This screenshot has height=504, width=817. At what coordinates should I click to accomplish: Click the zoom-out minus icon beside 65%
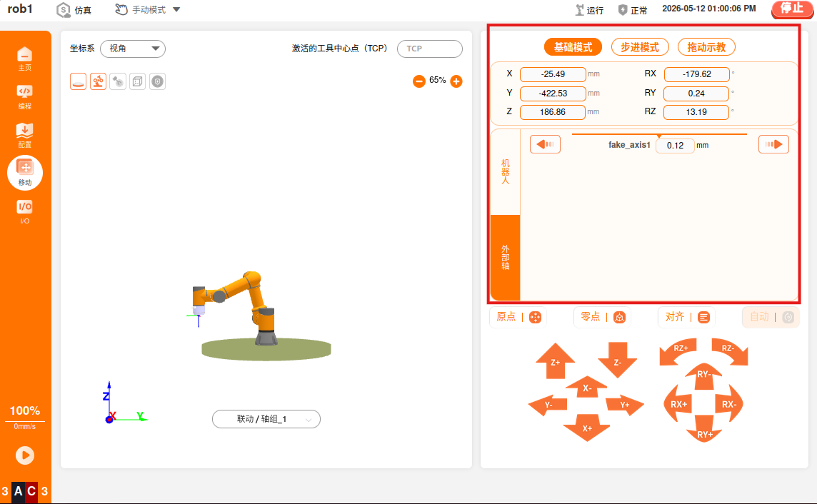coord(419,81)
